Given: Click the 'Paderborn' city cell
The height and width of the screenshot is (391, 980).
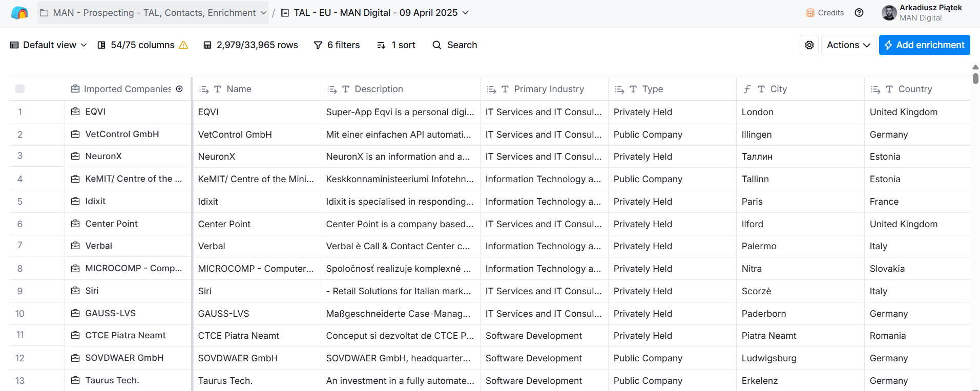Looking at the screenshot, I should tap(800, 314).
